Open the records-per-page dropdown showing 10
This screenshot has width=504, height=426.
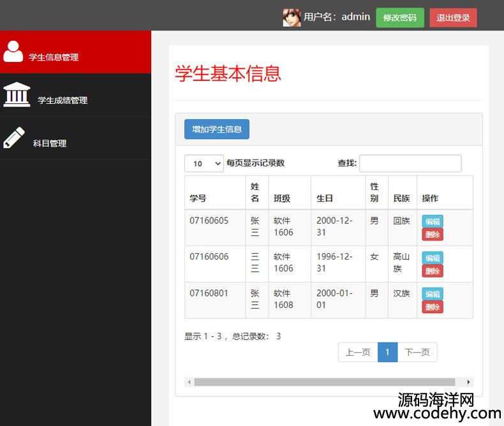[x=204, y=163]
